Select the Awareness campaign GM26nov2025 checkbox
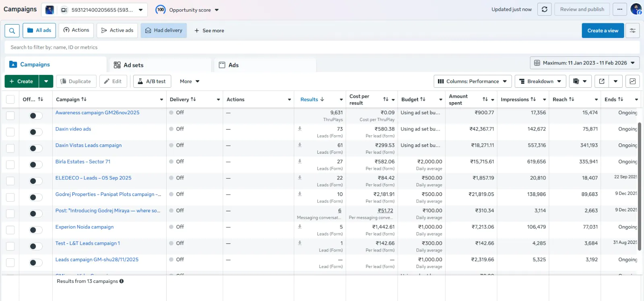644x301 pixels. coord(10,116)
